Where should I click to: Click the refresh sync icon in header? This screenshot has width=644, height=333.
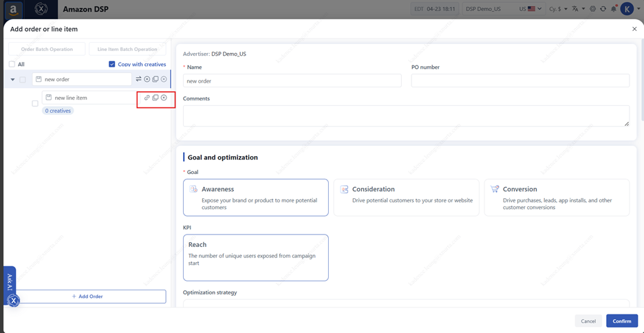coord(603,9)
